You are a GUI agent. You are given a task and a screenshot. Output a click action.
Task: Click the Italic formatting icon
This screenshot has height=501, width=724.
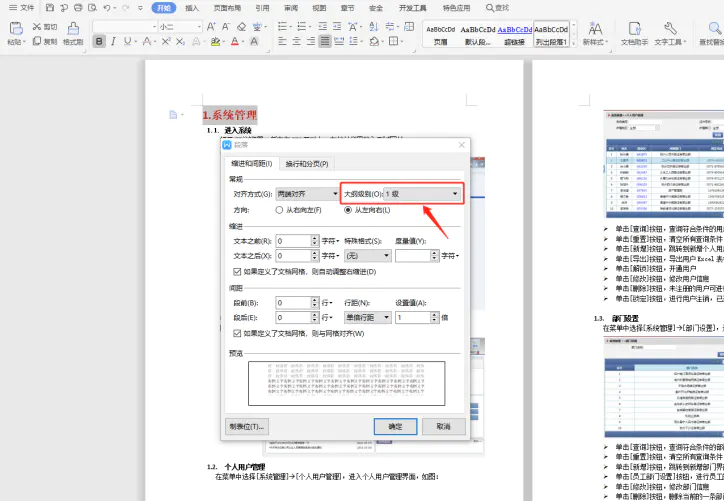pyautogui.click(x=115, y=42)
